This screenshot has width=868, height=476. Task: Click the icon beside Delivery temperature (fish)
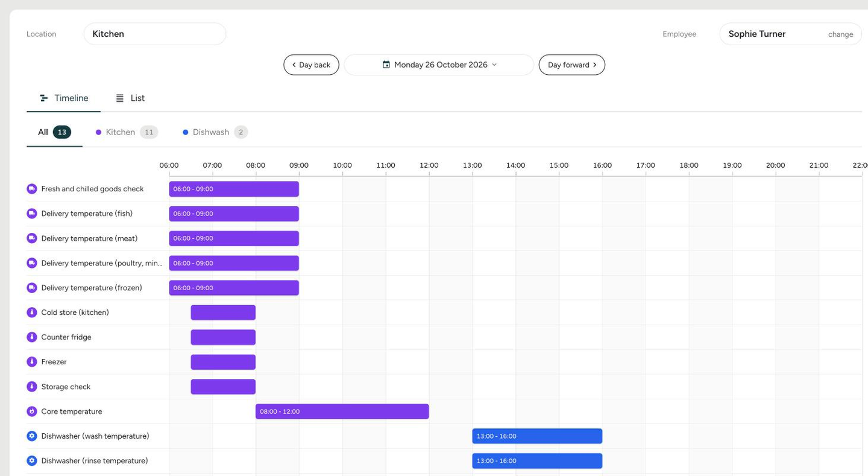32,214
